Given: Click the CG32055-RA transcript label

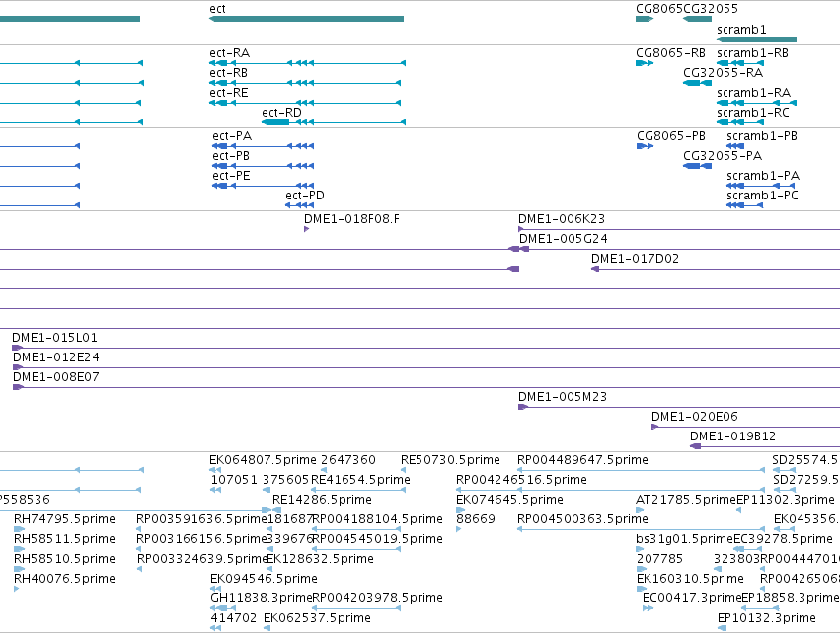Looking at the screenshot, I should click(723, 73).
